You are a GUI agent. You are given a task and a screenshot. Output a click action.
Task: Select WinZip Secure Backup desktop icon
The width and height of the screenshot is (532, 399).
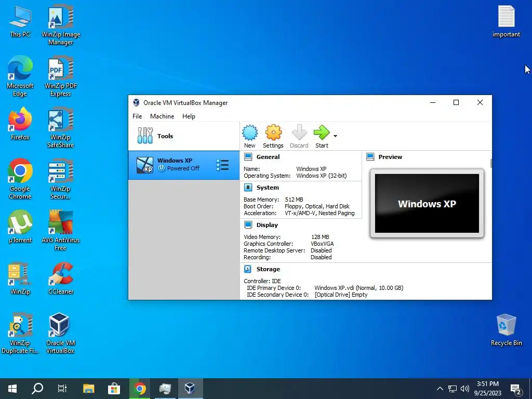point(60,179)
